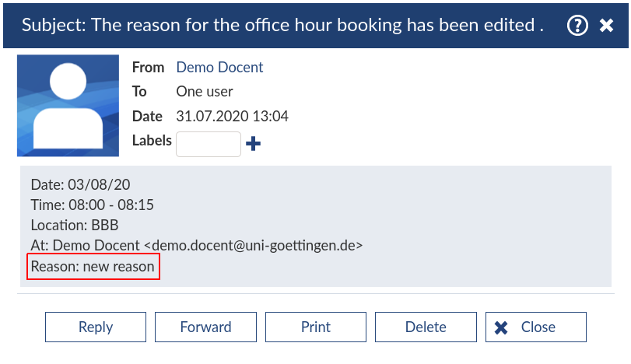Click the "Time: 08:00 - 08:15" line

tap(92, 205)
